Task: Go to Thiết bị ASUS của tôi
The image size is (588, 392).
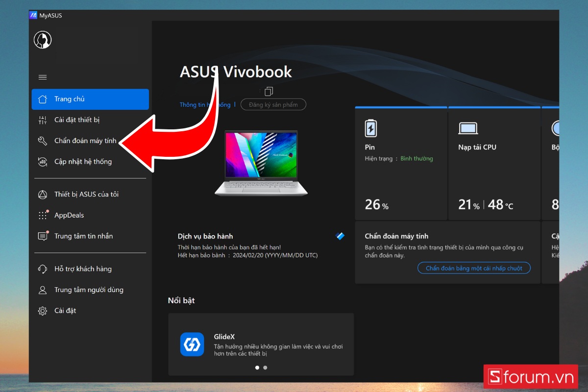Action: click(90, 195)
